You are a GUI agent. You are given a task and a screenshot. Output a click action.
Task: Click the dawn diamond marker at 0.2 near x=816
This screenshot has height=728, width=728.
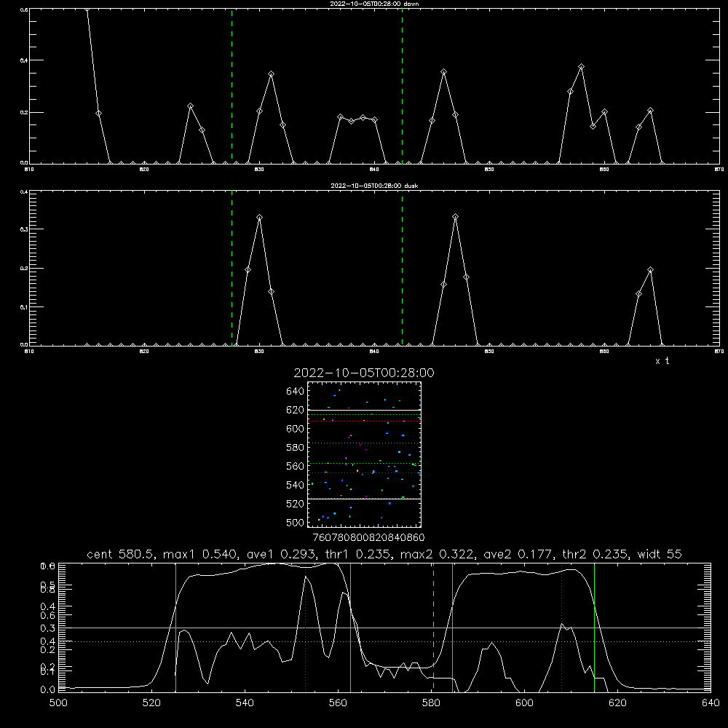98,114
